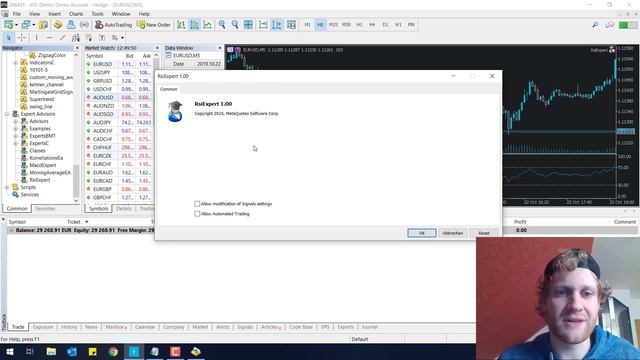Zoom out on the chart
This screenshot has height=360, width=640.
click(x=235, y=25)
